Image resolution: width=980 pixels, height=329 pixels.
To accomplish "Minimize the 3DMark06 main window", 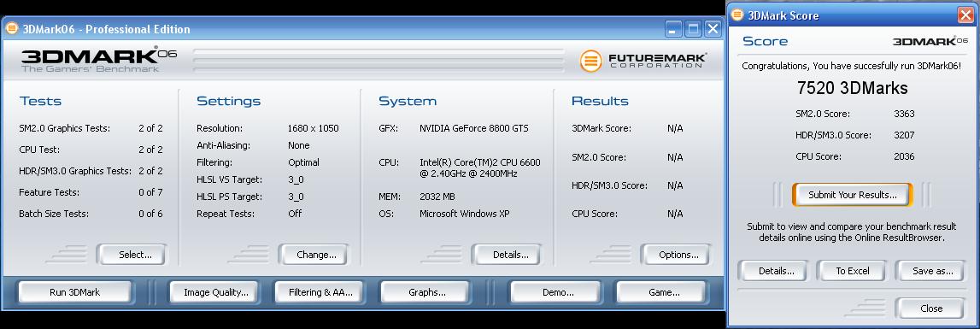I will point(673,29).
